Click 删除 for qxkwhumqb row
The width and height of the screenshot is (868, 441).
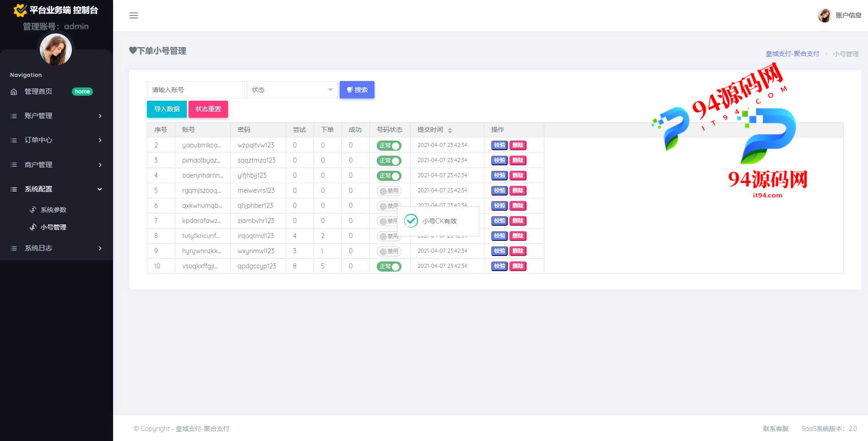[x=518, y=206]
